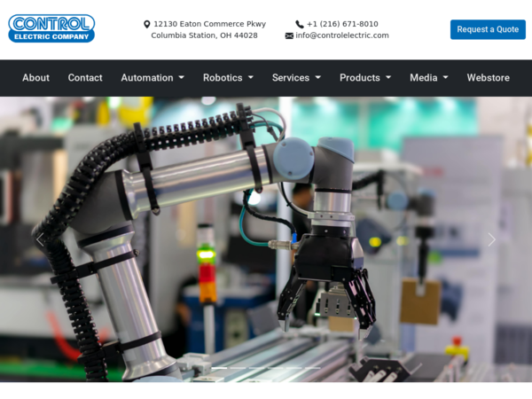Click the Control Electric Company logo
This screenshot has width=532, height=399.
(51, 28)
